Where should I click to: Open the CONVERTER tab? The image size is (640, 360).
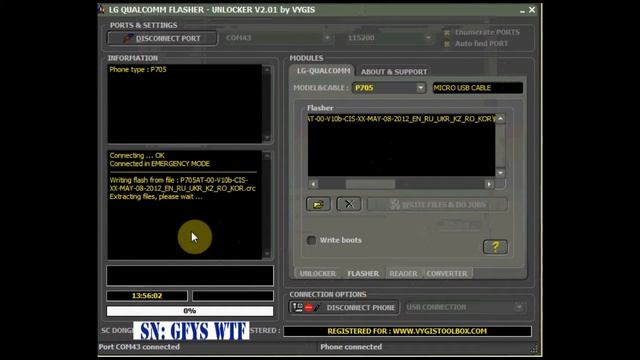447,273
